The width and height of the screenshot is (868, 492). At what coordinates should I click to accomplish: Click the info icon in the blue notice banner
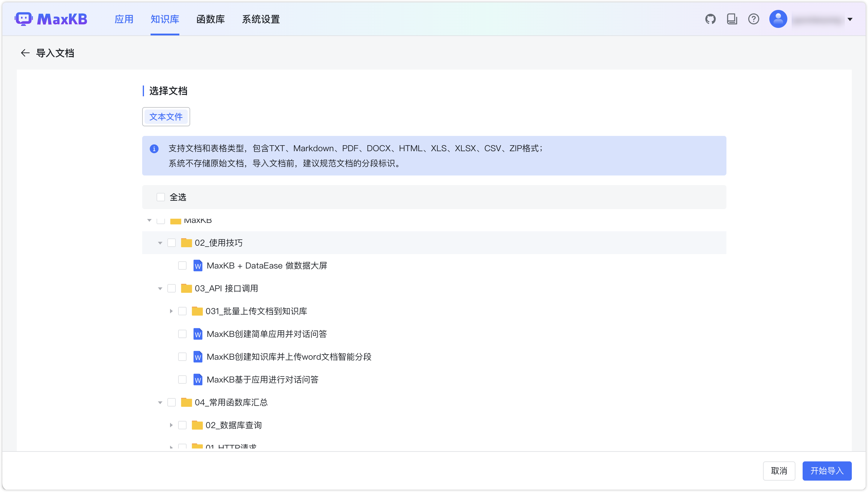(x=154, y=149)
